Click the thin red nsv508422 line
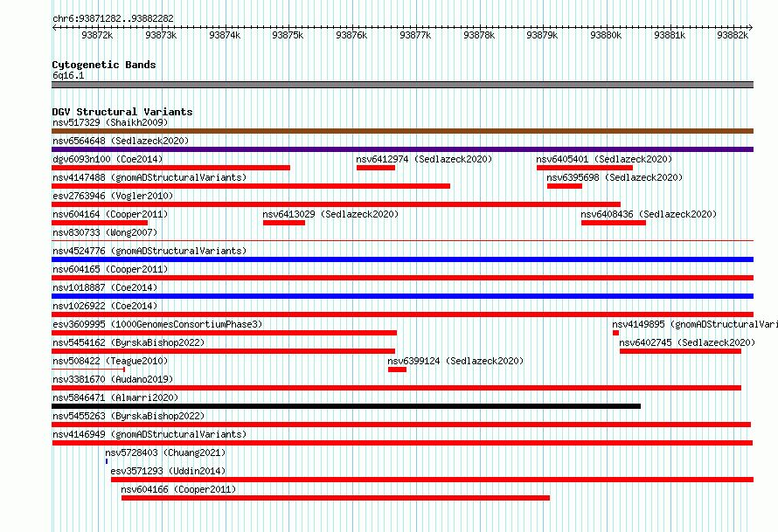778x532 pixels. pyautogui.click(x=88, y=370)
